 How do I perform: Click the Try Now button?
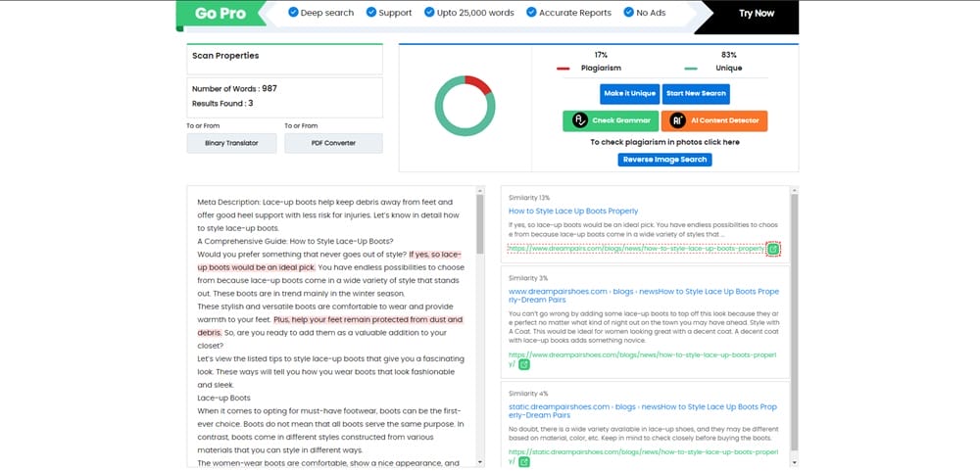pyautogui.click(x=757, y=13)
